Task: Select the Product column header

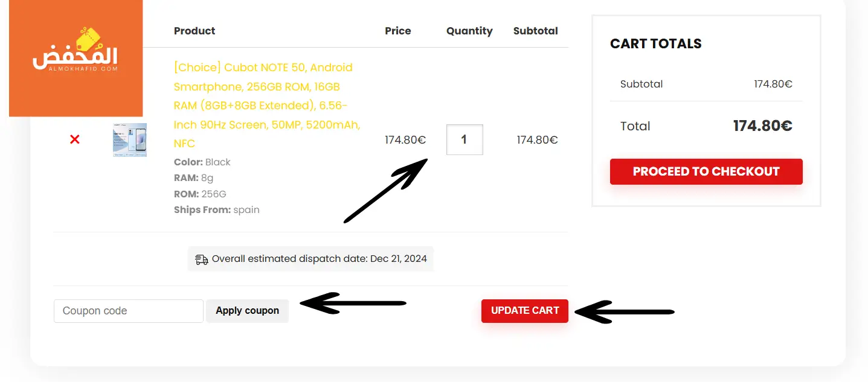Action: click(194, 31)
